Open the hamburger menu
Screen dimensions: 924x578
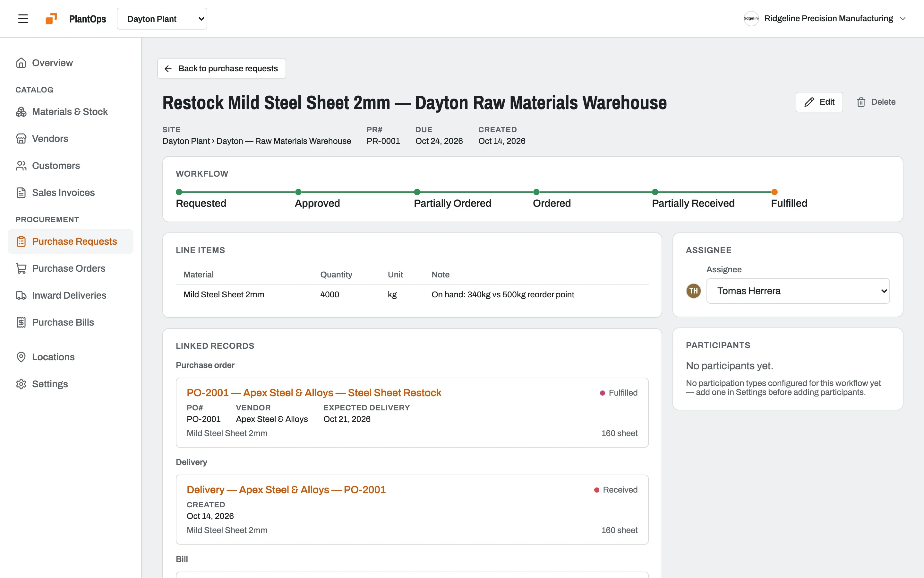[x=23, y=19]
